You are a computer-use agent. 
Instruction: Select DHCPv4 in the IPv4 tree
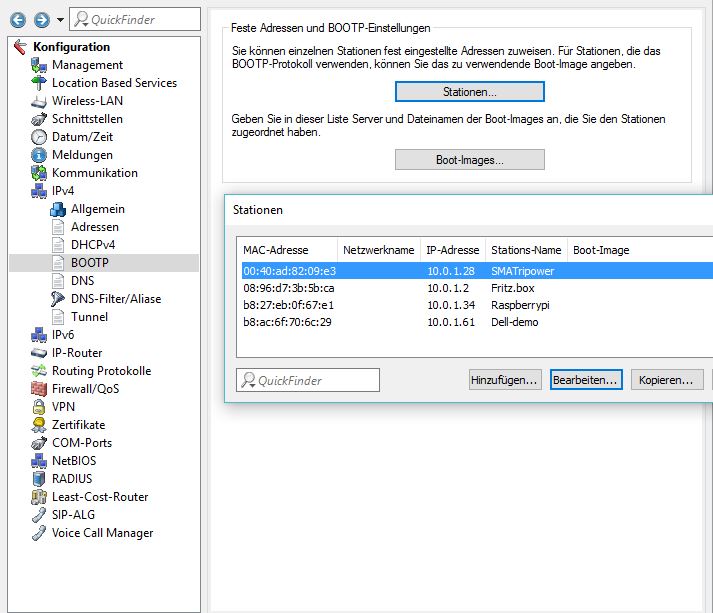click(93, 245)
